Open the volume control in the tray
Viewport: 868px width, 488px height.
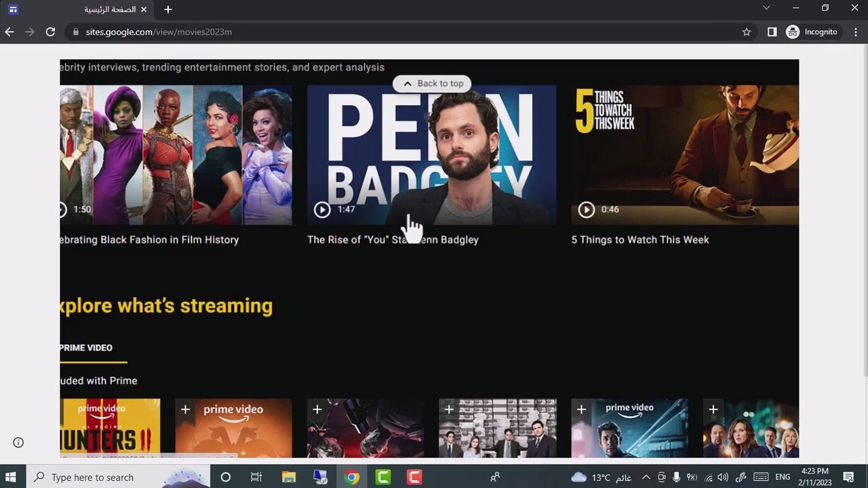click(724, 477)
